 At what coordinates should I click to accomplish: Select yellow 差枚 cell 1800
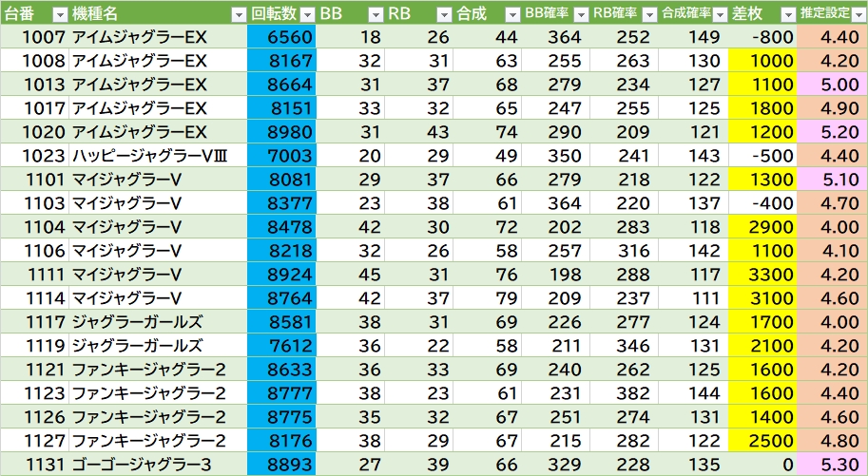(762, 108)
